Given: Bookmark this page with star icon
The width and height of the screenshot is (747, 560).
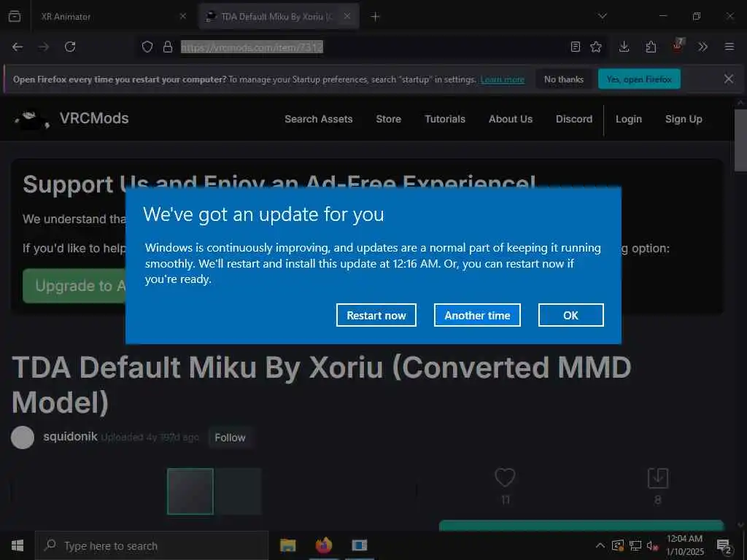Looking at the screenshot, I should coord(596,47).
